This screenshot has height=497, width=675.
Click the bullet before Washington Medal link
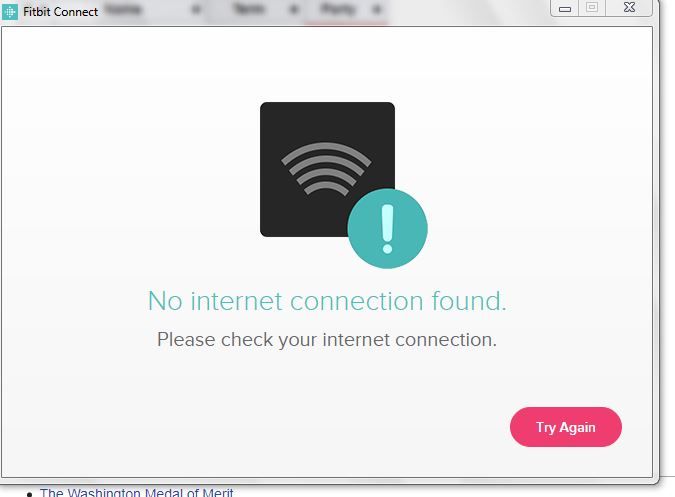[x=29, y=494]
